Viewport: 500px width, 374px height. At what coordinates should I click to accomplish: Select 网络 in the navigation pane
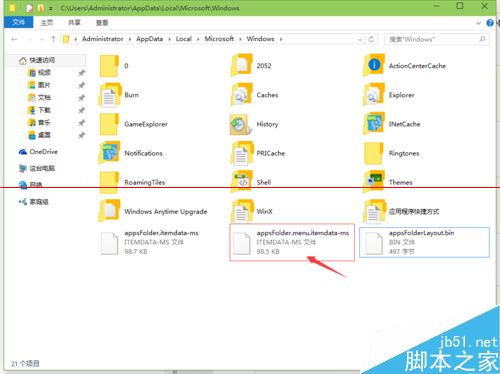(x=30, y=185)
